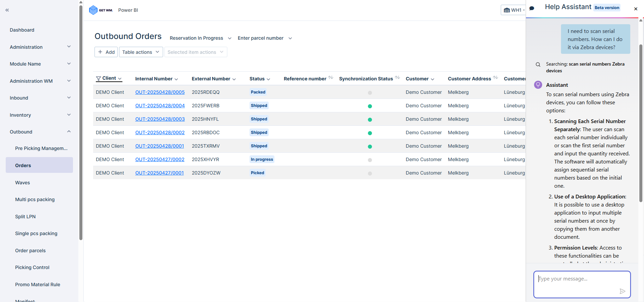Open order OUT-20250428/0001
Viewport: 644px width, 302px height.
[x=160, y=146]
